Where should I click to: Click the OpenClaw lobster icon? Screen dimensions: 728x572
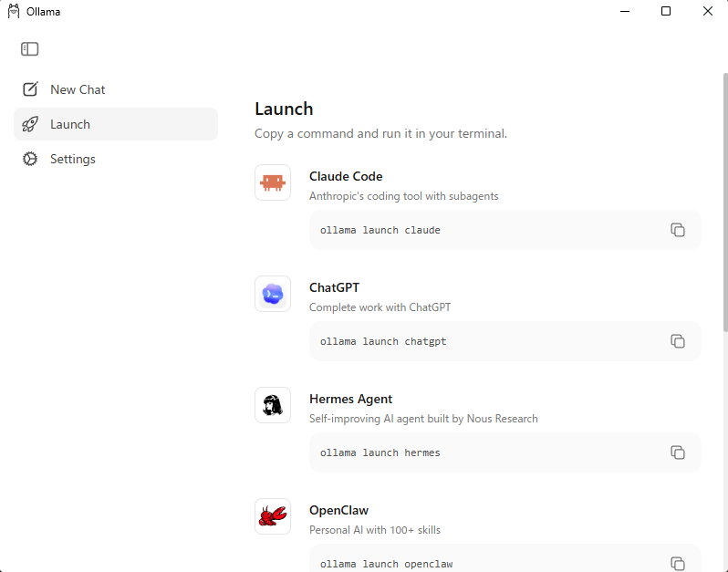point(273,516)
